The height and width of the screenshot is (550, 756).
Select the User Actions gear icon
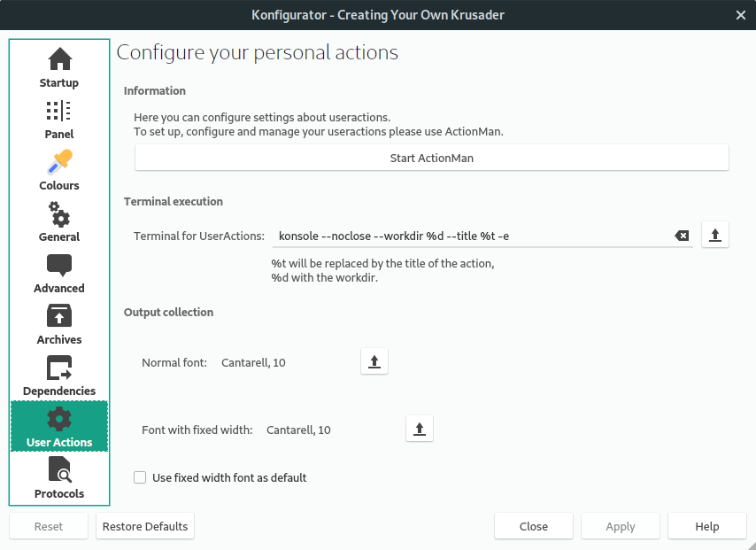click(59, 419)
